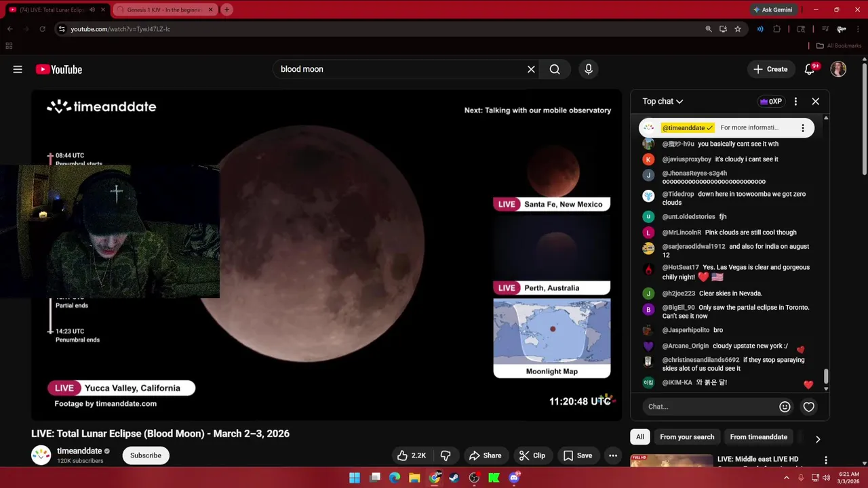The width and height of the screenshot is (868, 488).
Task: Open Chrome extensions puzzle icon
Action: point(777,29)
